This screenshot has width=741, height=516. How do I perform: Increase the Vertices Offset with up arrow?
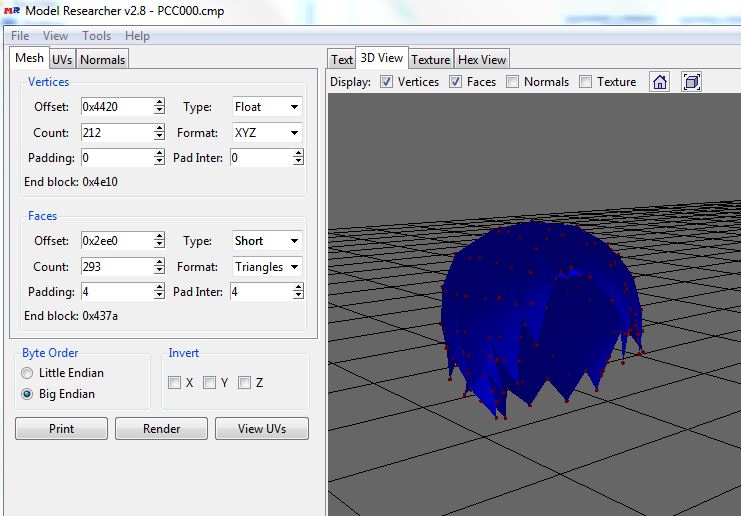[159, 103]
